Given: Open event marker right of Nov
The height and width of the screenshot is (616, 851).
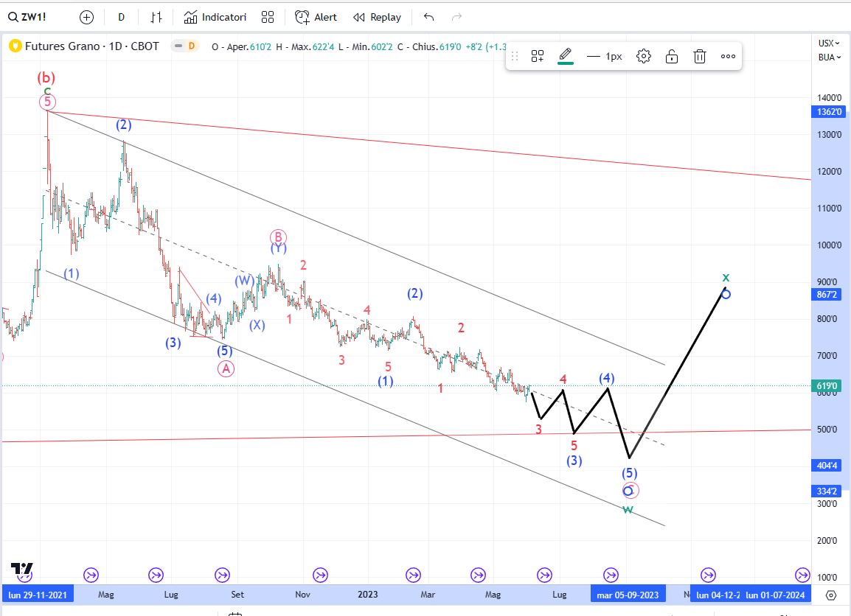Looking at the screenshot, I should 320,575.
